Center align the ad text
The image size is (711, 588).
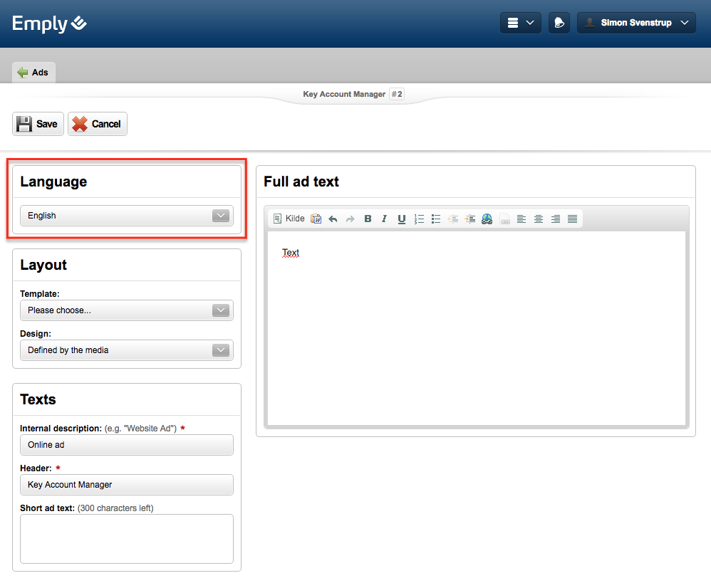tap(539, 219)
